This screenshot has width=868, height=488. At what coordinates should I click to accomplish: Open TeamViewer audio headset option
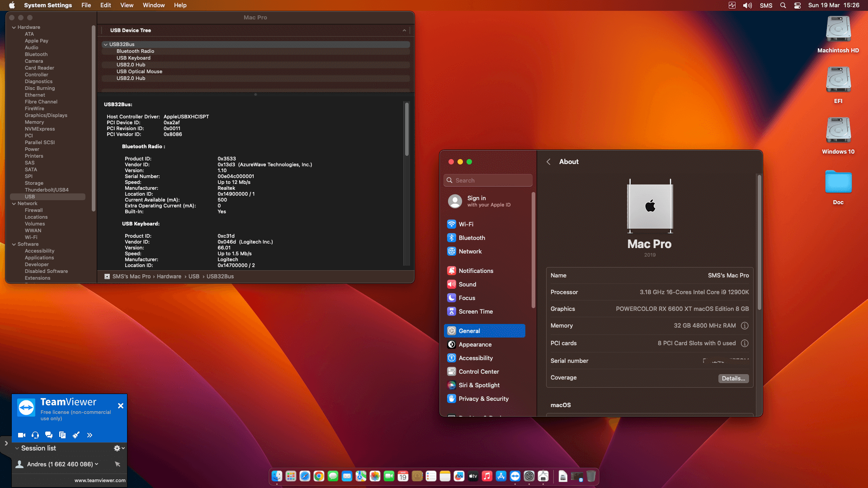[x=35, y=435]
